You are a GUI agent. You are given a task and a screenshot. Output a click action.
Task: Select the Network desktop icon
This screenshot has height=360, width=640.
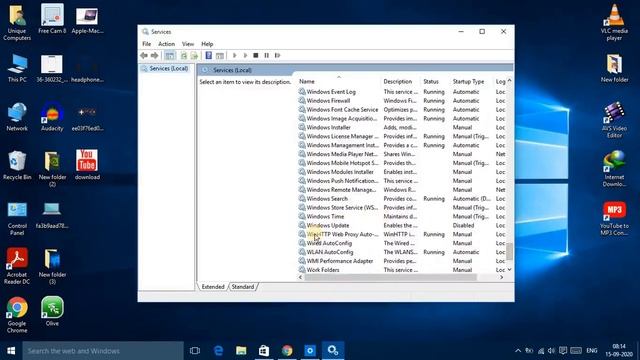(x=17, y=117)
